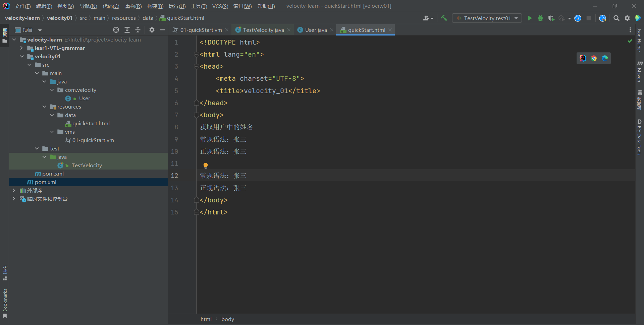Open the VCS(S) menu
The width and height of the screenshot is (644, 325).
220,6
